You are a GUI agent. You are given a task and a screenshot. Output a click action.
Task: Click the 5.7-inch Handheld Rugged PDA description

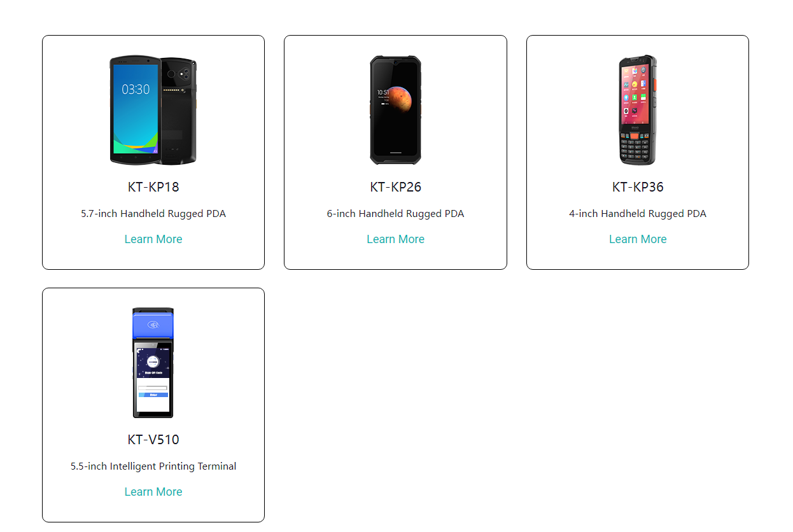[153, 214]
